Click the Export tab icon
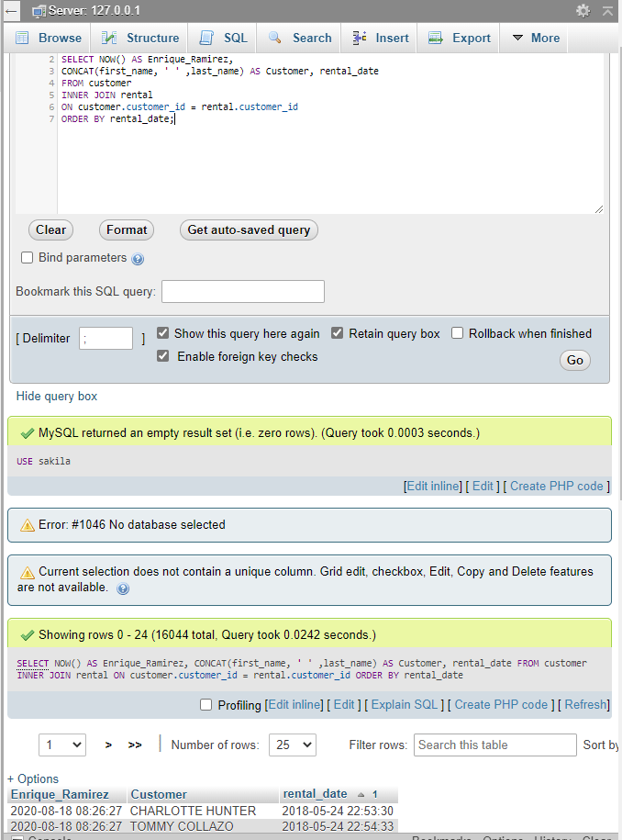This screenshot has height=840, width=622. pos(436,38)
